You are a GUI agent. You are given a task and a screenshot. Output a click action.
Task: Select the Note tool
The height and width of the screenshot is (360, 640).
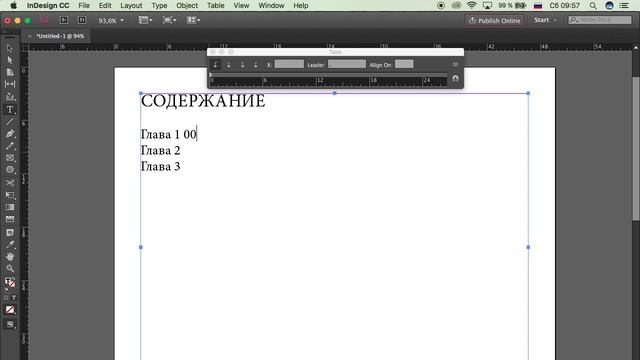coord(10,233)
